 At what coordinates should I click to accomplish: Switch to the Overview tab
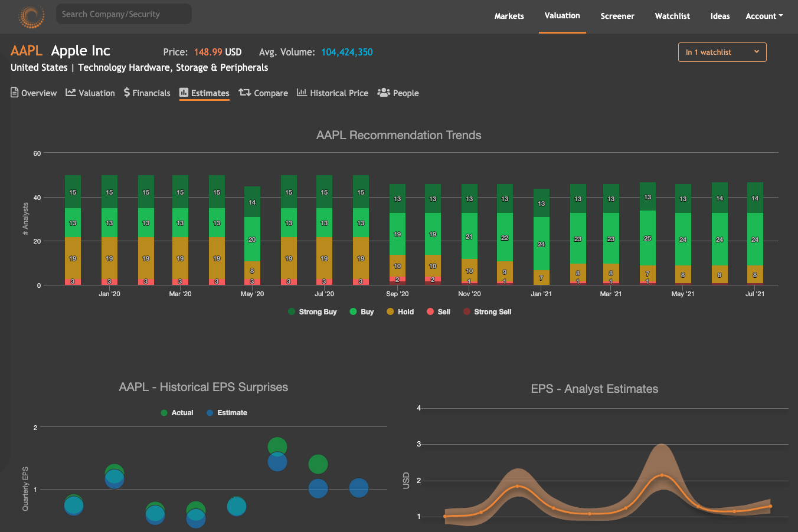click(34, 93)
